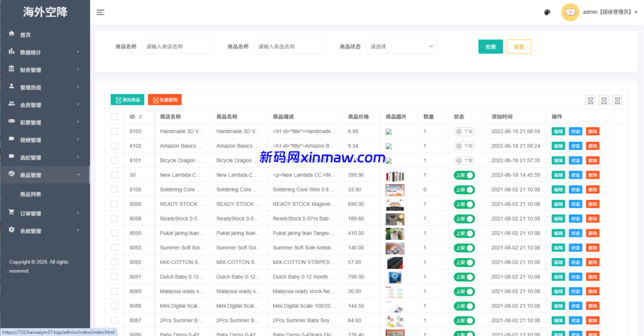Click broken product image in row 8103
This screenshot has width=644, height=336.
click(x=389, y=132)
